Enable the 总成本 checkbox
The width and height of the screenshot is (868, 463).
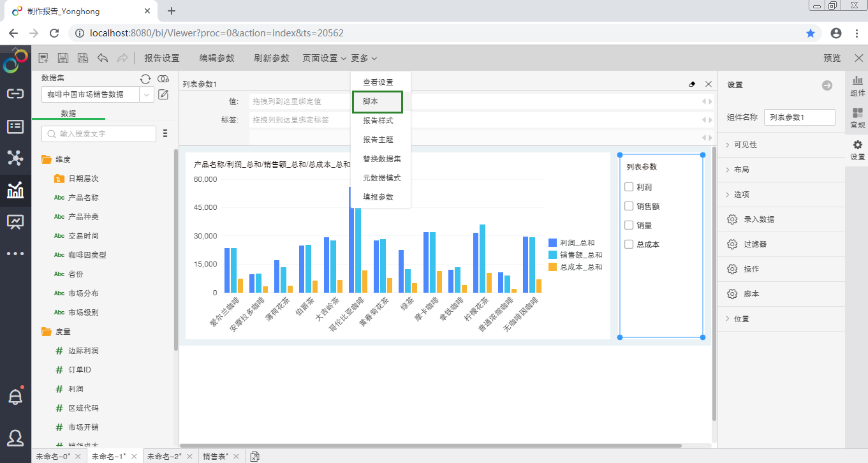pyautogui.click(x=629, y=244)
